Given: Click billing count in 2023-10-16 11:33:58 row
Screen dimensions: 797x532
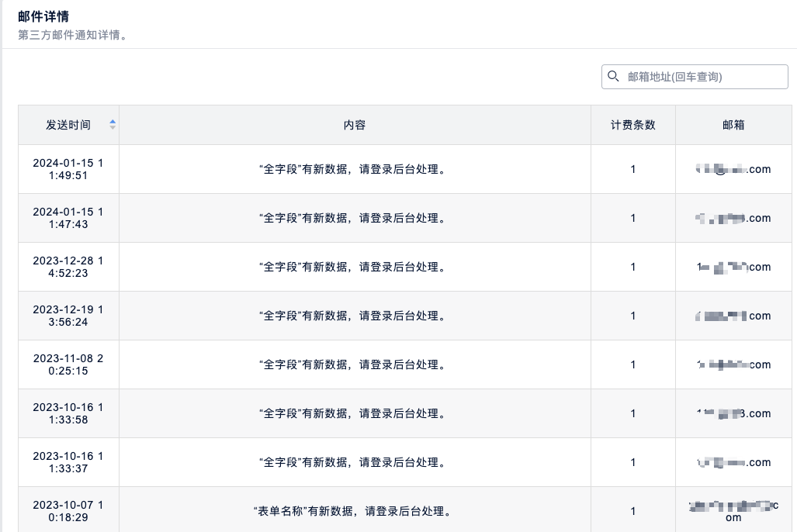Looking at the screenshot, I should pos(632,413).
